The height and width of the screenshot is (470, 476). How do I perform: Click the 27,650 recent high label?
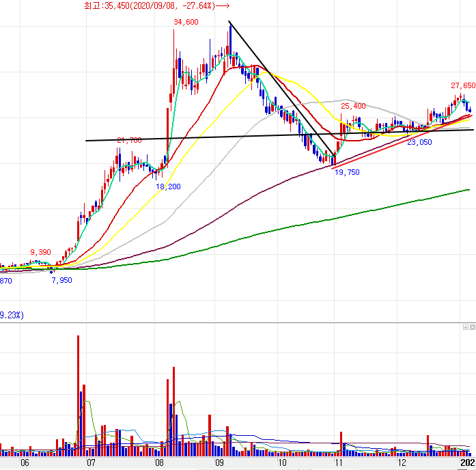click(463, 85)
